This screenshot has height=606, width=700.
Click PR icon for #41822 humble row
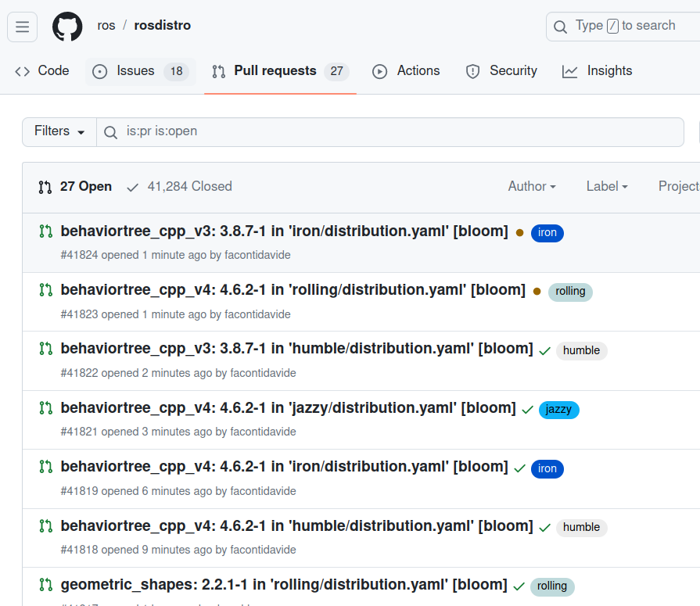(x=45, y=349)
